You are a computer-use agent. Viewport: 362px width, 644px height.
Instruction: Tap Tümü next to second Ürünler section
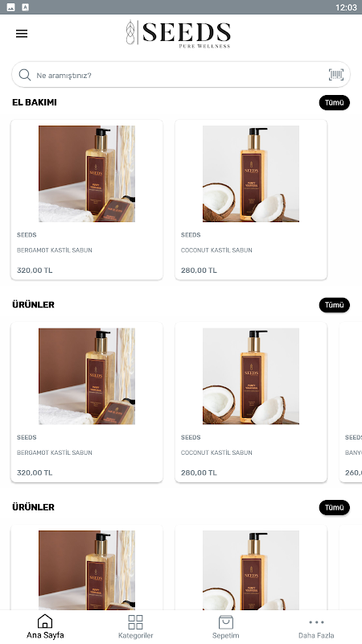click(x=335, y=508)
